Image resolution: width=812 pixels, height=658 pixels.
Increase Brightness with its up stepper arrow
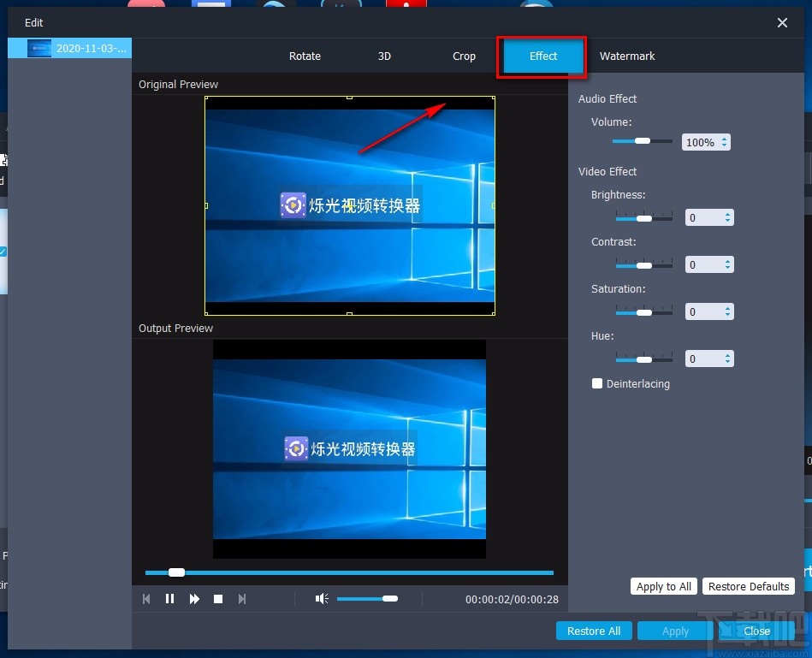click(727, 213)
